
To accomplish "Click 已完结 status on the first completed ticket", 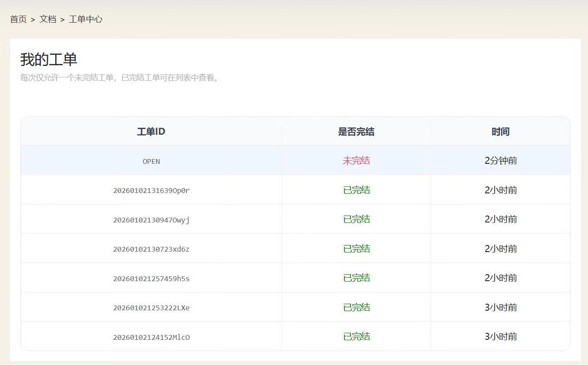I will (x=356, y=190).
